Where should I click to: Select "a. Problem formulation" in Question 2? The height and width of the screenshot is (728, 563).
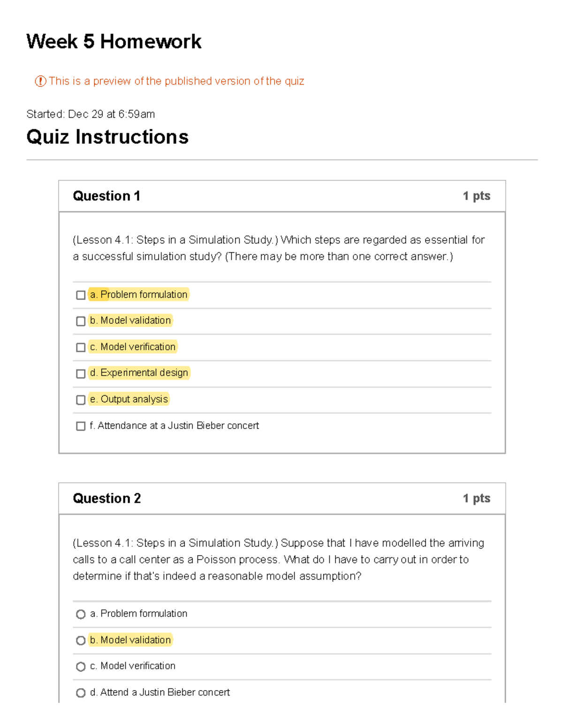coord(80,614)
